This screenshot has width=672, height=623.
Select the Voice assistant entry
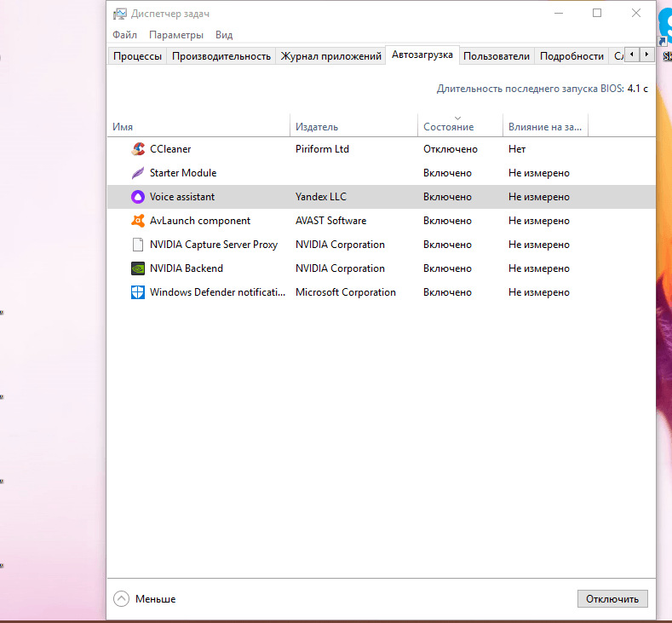[x=182, y=197]
